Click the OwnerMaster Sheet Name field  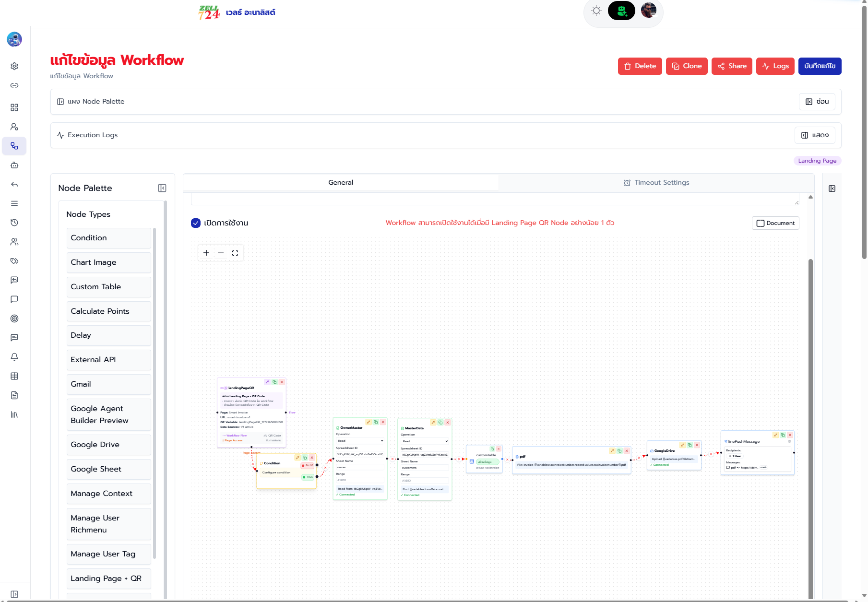click(x=360, y=467)
